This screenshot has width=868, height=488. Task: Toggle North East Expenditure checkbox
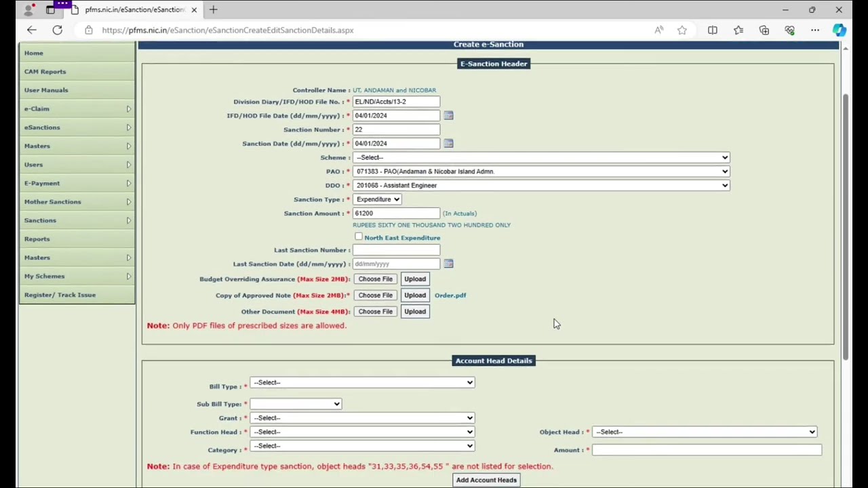[358, 237]
